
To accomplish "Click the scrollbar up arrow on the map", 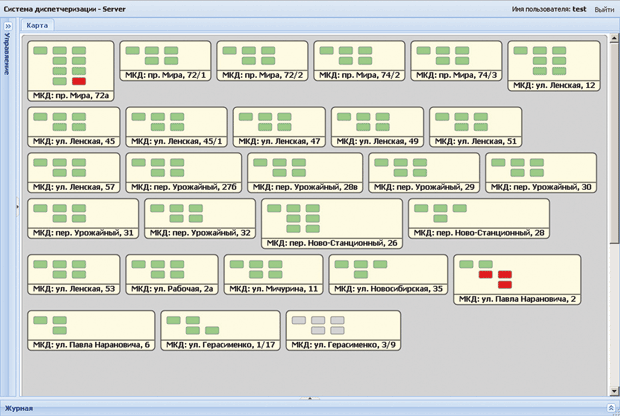I will pos(614,38).
